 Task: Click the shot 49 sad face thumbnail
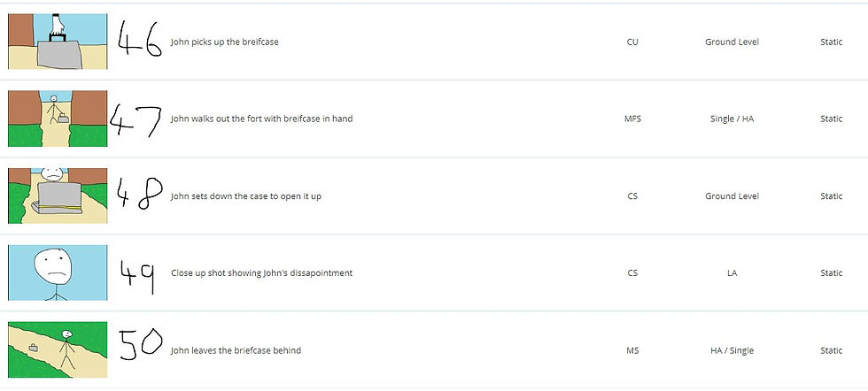pyautogui.click(x=58, y=272)
